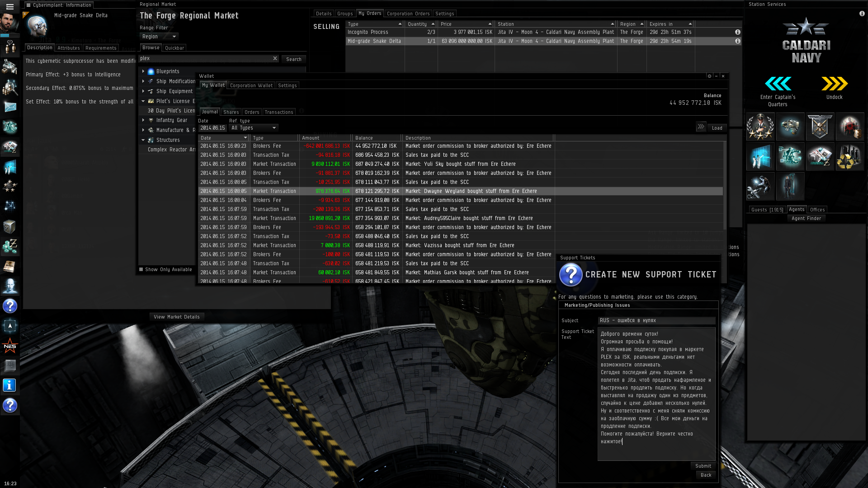This screenshot has height=488, width=868.
Task: Click the skill progress bar under the portrait
Action: 9,35
